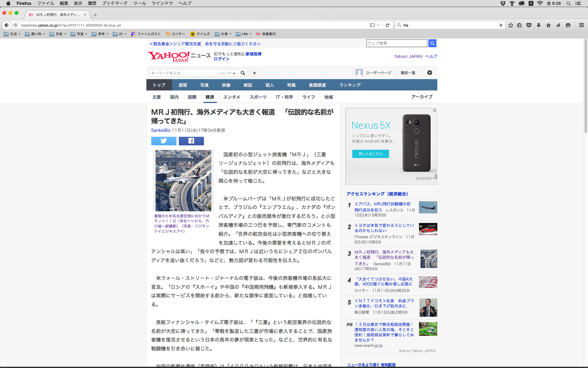Open the Yahoo News settings gear

coord(429,73)
